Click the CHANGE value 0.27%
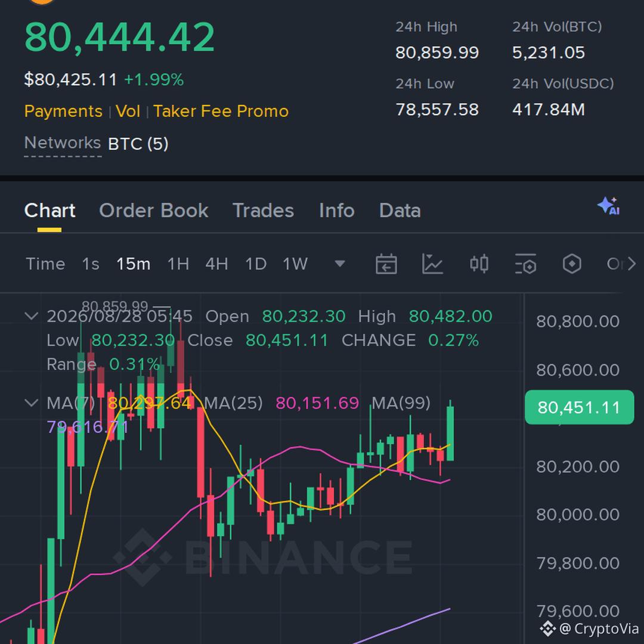The image size is (644, 644). click(x=453, y=340)
